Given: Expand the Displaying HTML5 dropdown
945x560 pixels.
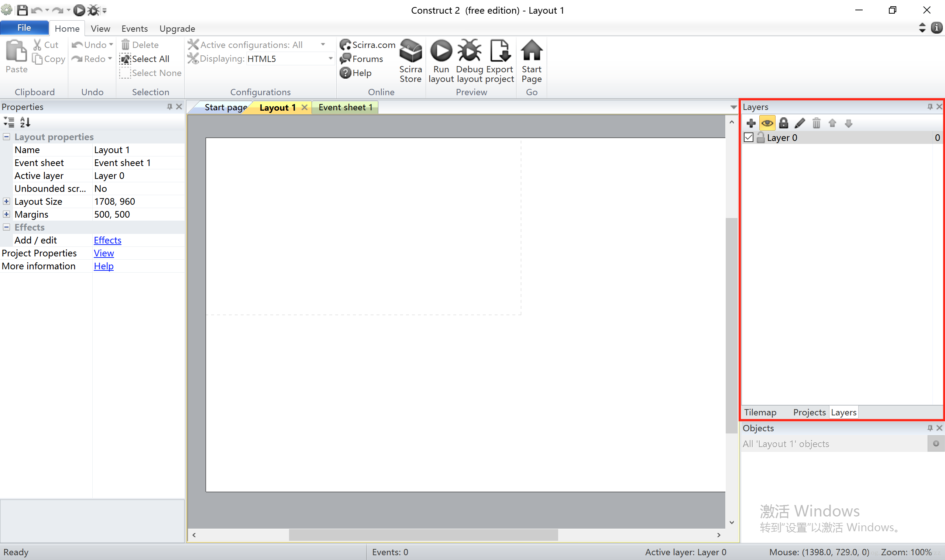Looking at the screenshot, I should [x=331, y=59].
